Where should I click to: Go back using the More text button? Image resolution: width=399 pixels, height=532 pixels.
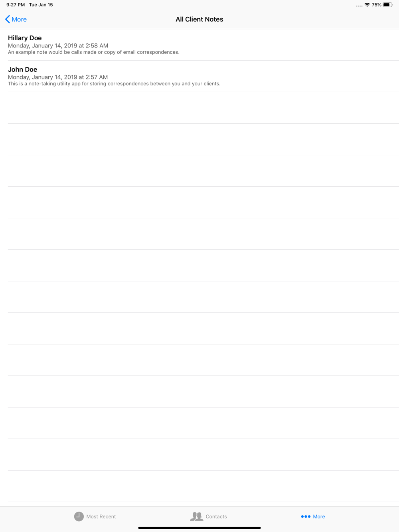tap(19, 19)
